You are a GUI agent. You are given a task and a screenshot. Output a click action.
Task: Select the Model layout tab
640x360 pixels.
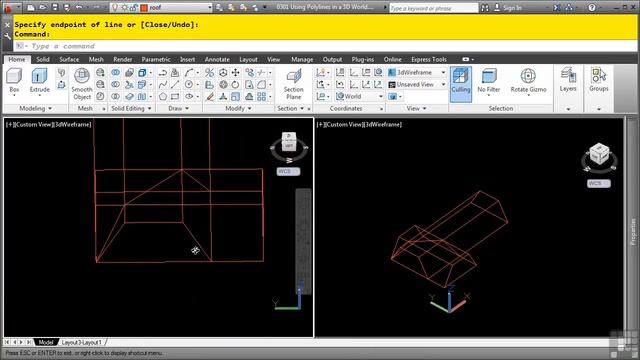(46, 342)
